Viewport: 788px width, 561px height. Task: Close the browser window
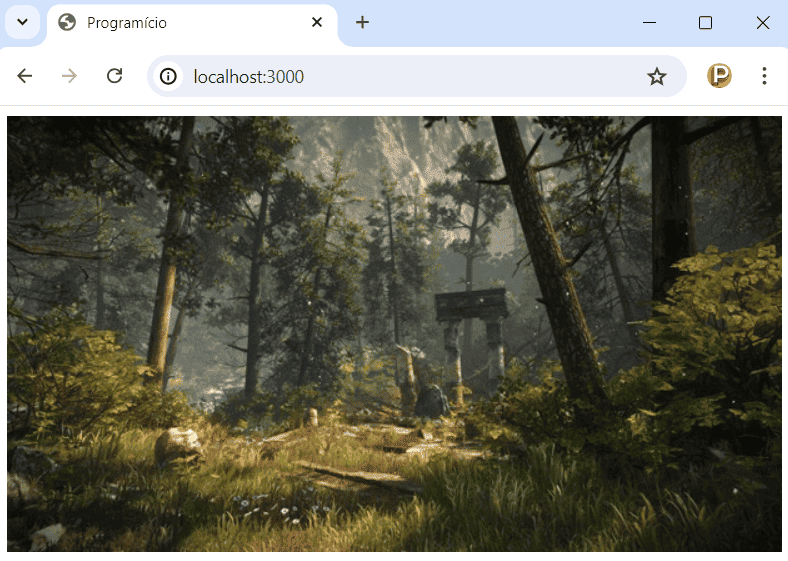tap(763, 23)
